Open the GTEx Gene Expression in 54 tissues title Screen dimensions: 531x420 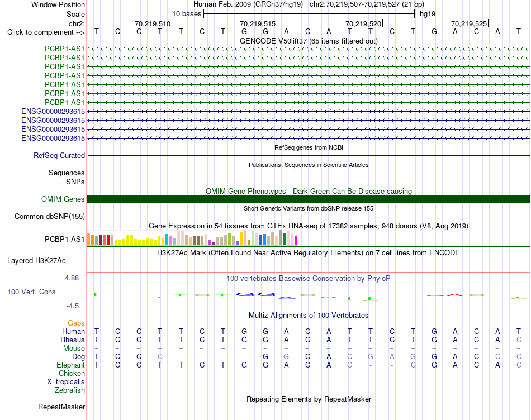tap(309, 226)
